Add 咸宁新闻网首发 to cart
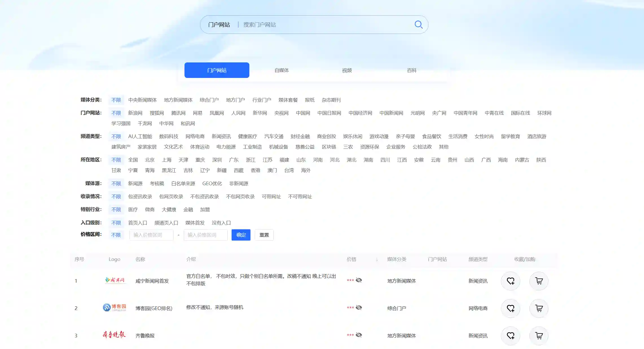The width and height of the screenshot is (644, 349). point(539,281)
